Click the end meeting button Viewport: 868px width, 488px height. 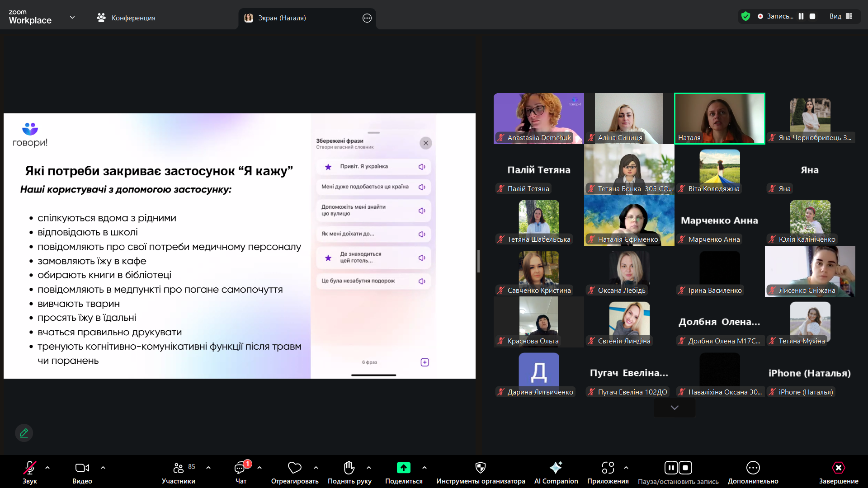838,468
